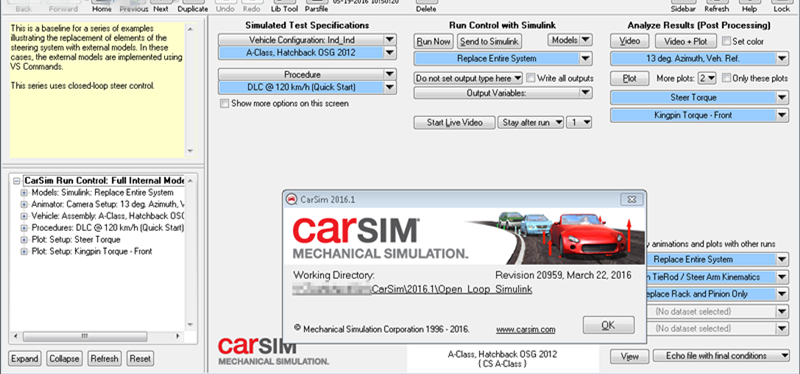
Task: Click the Expand button below the tree
Action: click(x=24, y=359)
